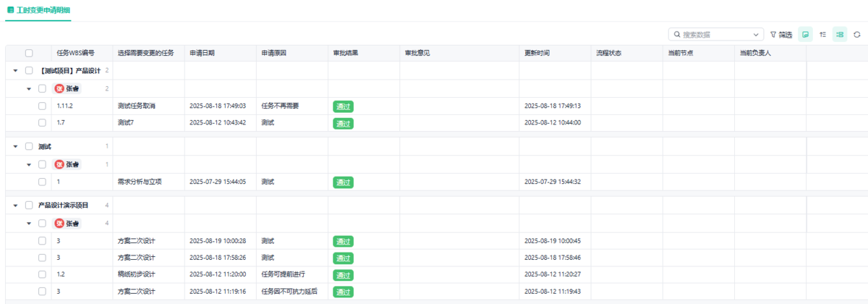This screenshot has height=304, width=868.
Task: Click update time 2025-08-12 11:19:43
Action: 553,292
